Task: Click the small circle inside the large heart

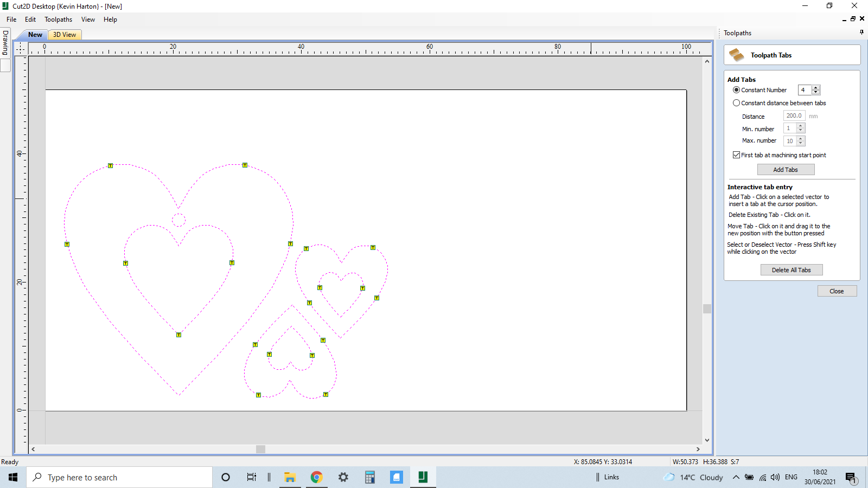Action: [178, 220]
